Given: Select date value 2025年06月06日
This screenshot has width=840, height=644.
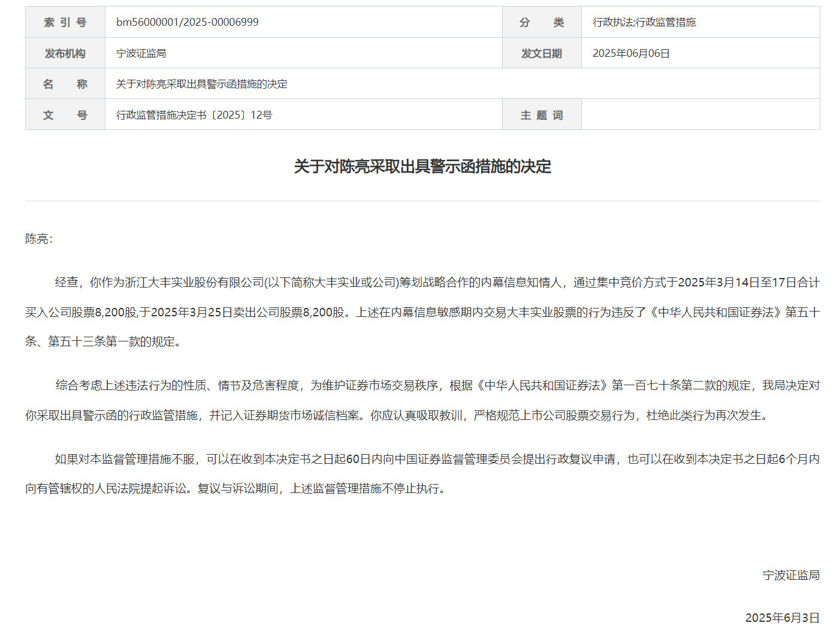Looking at the screenshot, I should [631, 53].
